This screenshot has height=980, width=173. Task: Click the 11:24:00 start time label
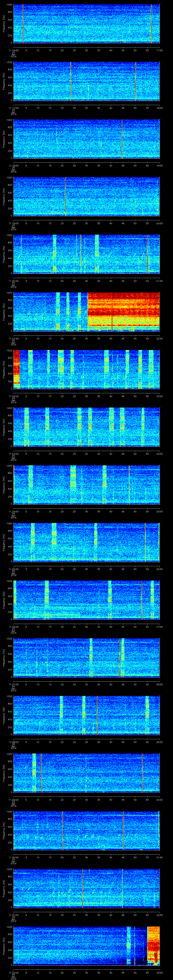click(x=13, y=511)
